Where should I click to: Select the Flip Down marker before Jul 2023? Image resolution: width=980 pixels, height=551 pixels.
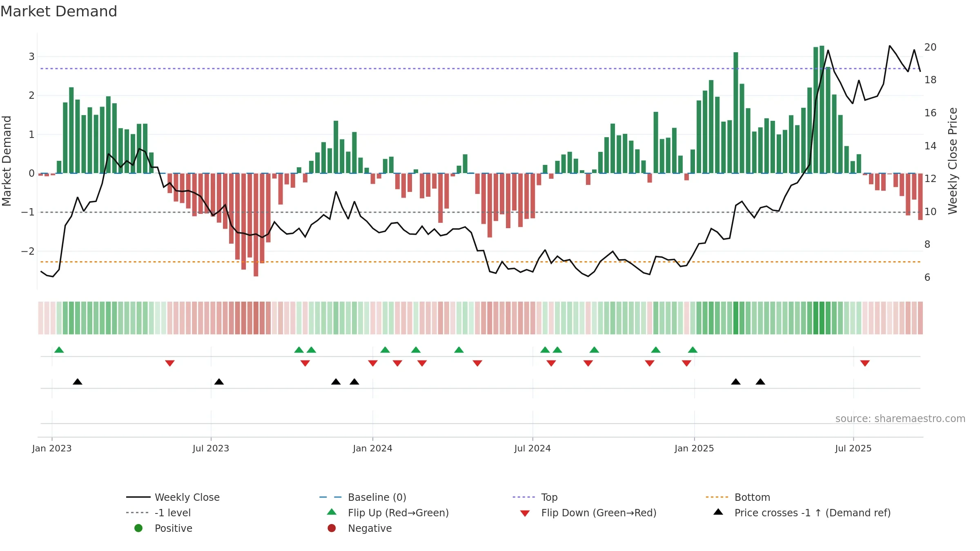click(170, 363)
